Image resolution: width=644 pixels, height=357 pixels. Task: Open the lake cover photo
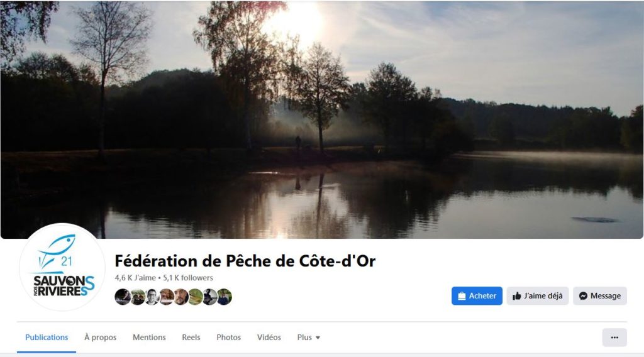coord(322,119)
